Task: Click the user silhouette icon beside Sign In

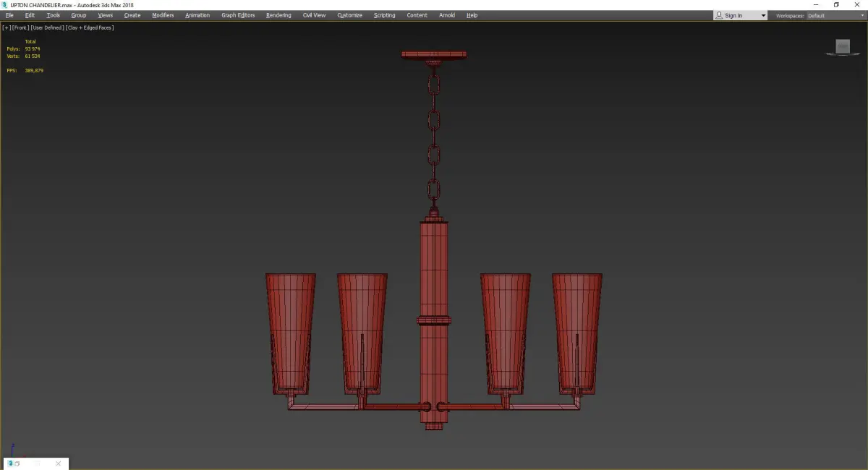Action: pyautogui.click(x=719, y=15)
